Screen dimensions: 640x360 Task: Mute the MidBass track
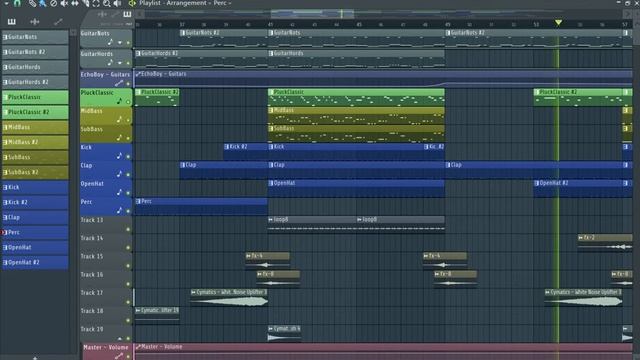click(x=128, y=120)
